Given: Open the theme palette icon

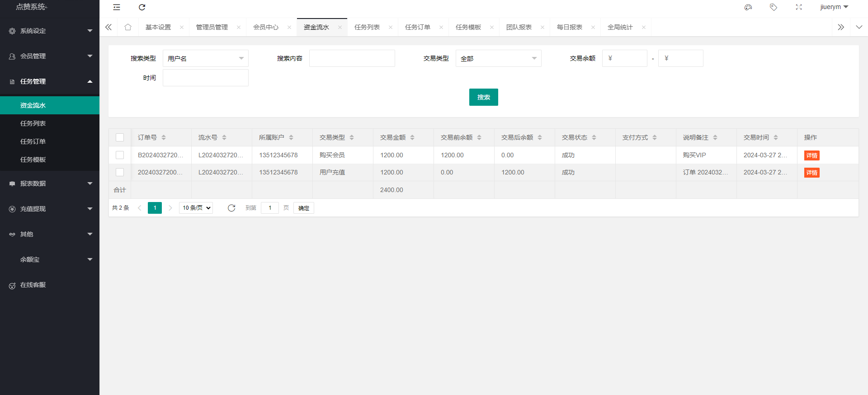Looking at the screenshot, I should tap(748, 7).
